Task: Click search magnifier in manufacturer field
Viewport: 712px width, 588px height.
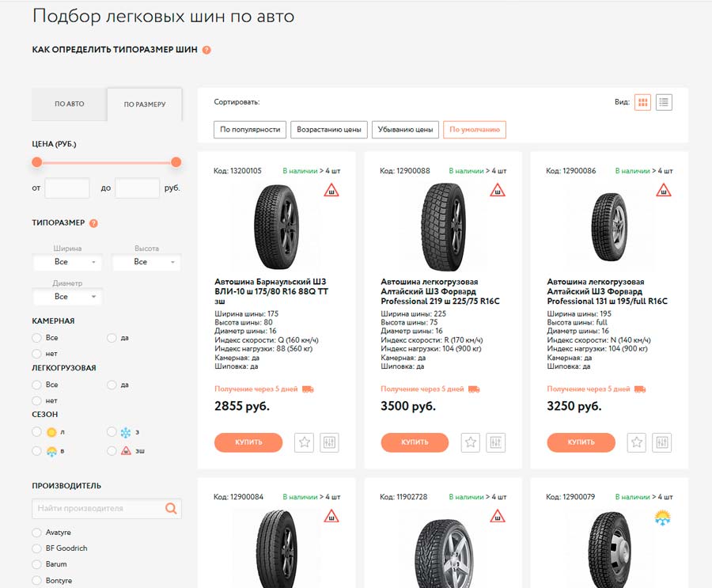Action: (171, 509)
